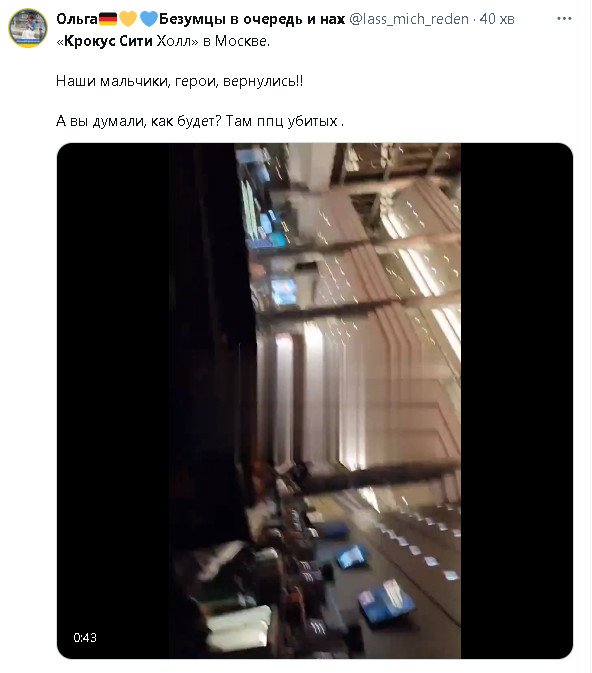The height and width of the screenshot is (673, 592).
Task: Open the @lass_mich_reden profile handle
Action: click(409, 19)
